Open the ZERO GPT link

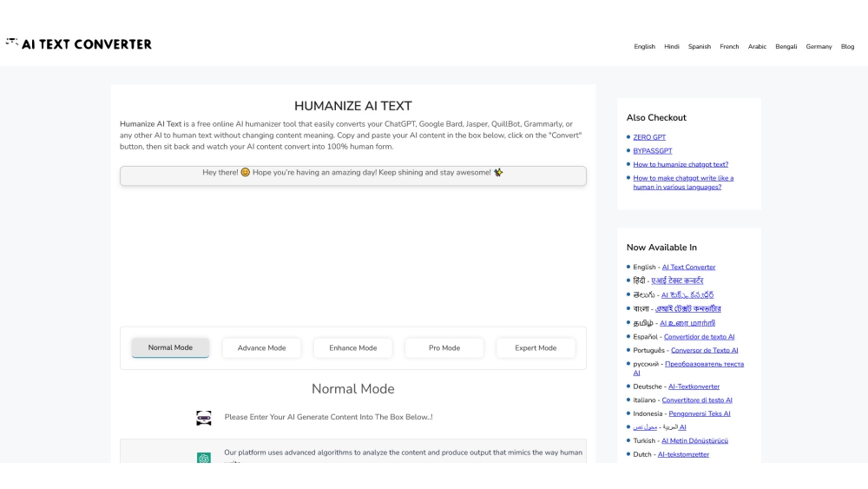coord(649,137)
